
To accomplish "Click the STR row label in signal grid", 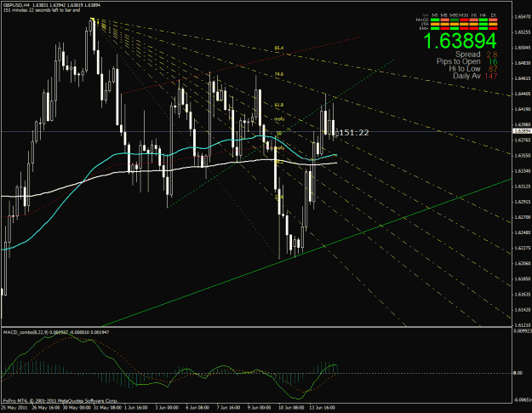I will click(425, 24).
